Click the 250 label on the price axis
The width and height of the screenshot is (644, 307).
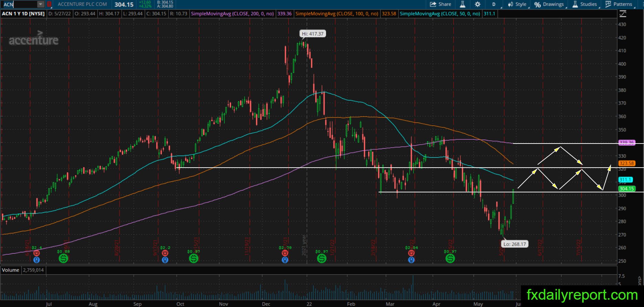[622, 261]
